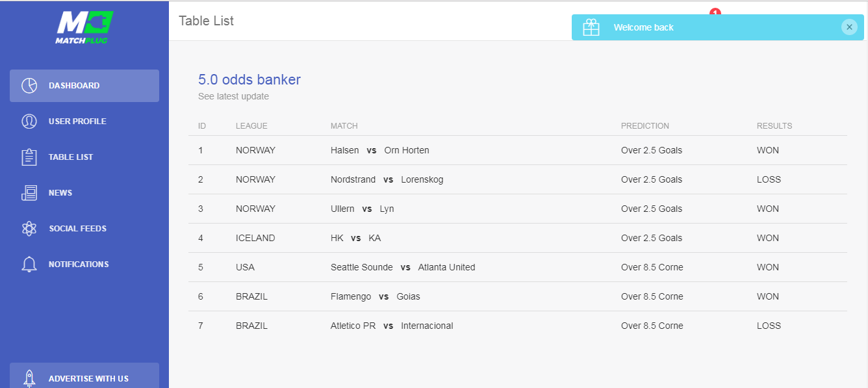Viewport: 868px width, 388px height.
Task: Click the MatchPlug logo
Action: coord(84,27)
